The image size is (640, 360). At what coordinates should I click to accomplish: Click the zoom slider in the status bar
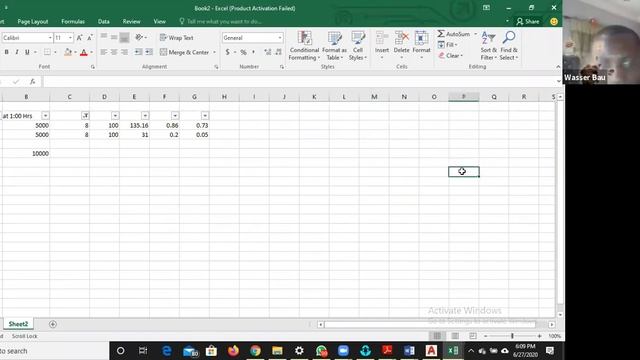click(x=512, y=336)
